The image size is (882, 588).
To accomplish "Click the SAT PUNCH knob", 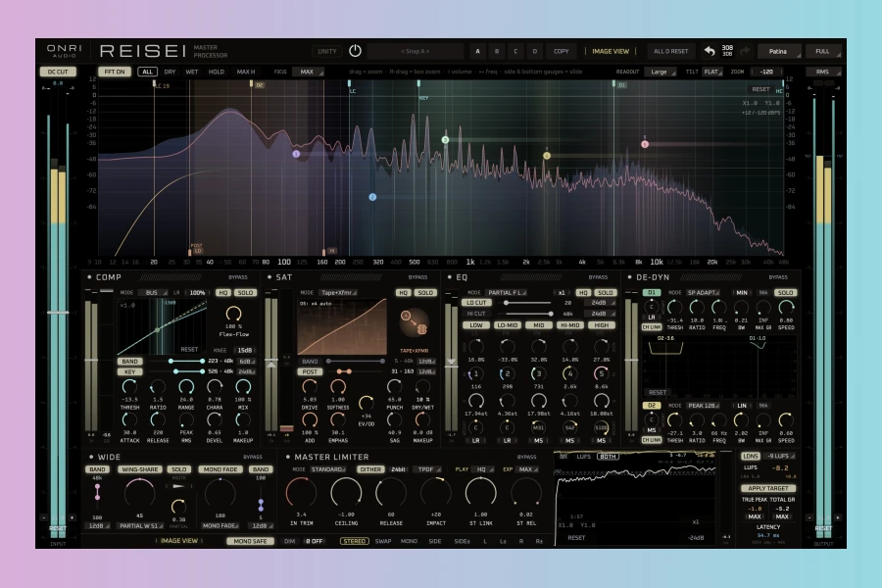I will point(394,386).
